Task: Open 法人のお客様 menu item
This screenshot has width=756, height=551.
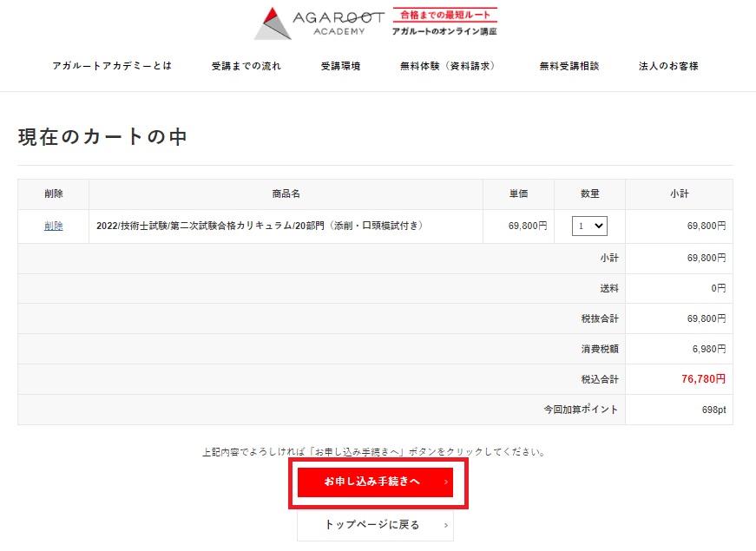Action: 668,66
